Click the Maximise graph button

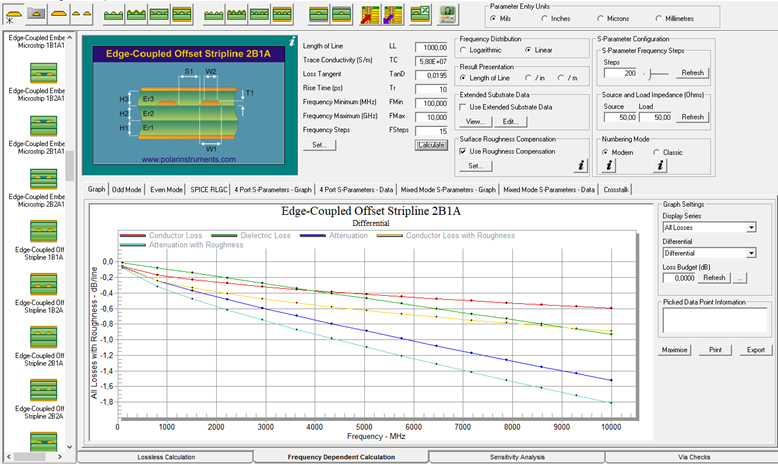coord(674,350)
